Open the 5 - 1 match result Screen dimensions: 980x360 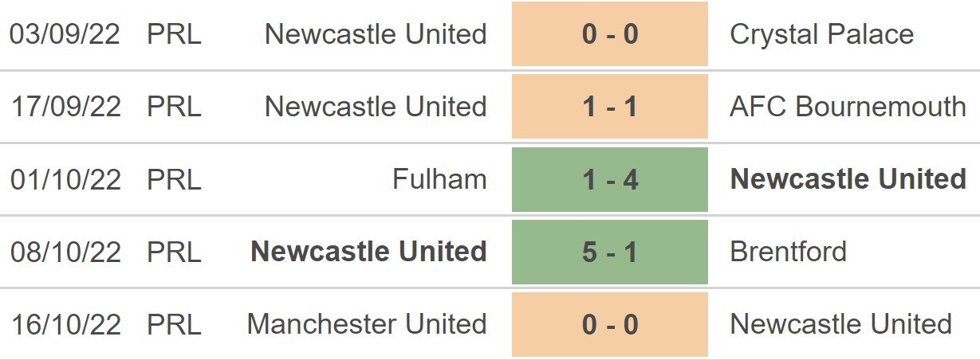coord(610,252)
